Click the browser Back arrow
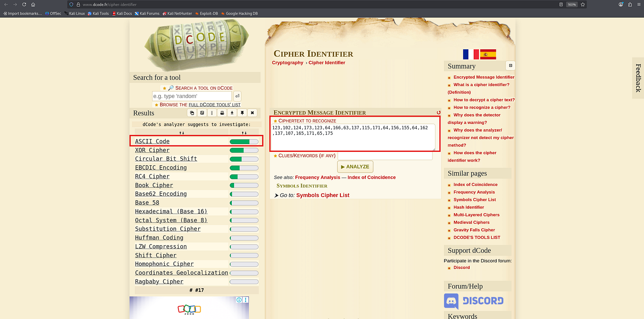Viewport: 644px width, 319px height. coord(6,4)
